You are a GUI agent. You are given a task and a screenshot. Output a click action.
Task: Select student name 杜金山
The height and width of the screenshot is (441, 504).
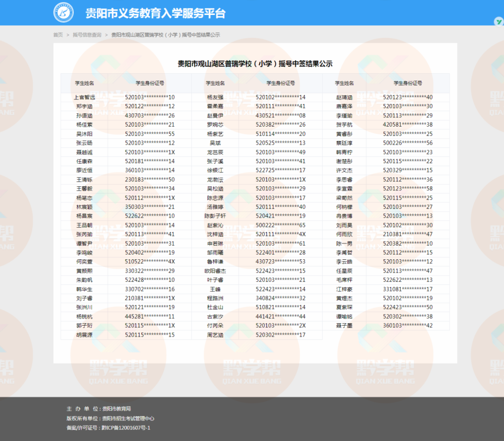click(x=215, y=307)
